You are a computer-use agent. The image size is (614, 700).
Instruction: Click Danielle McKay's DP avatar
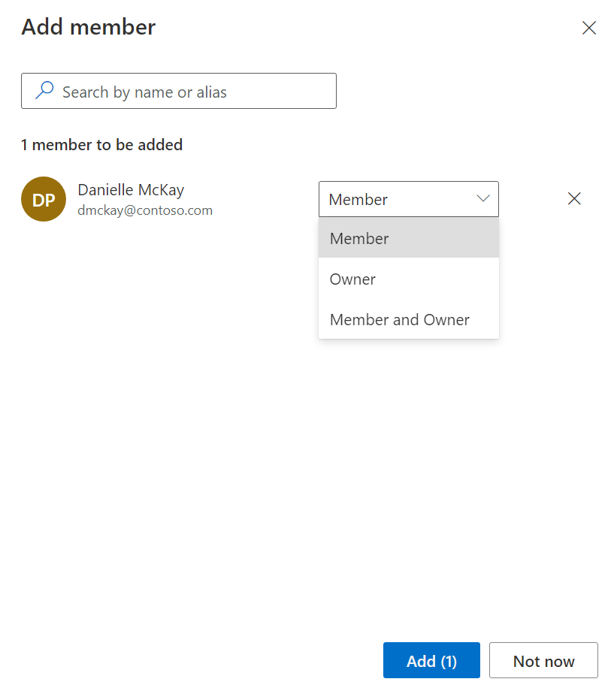(x=43, y=198)
